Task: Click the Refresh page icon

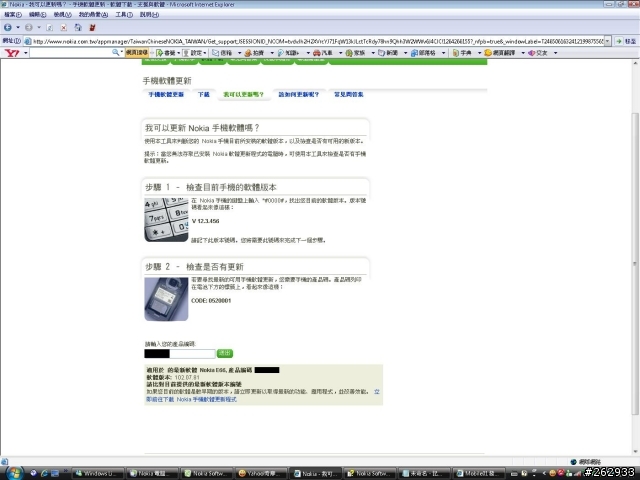Action: pyautogui.click(x=49, y=28)
